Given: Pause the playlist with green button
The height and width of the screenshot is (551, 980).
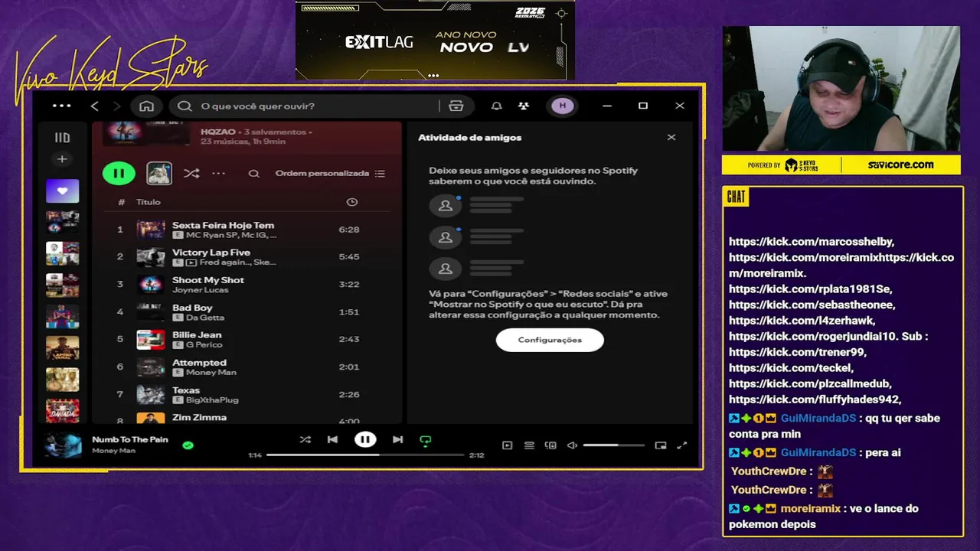Looking at the screenshot, I should click(x=119, y=173).
